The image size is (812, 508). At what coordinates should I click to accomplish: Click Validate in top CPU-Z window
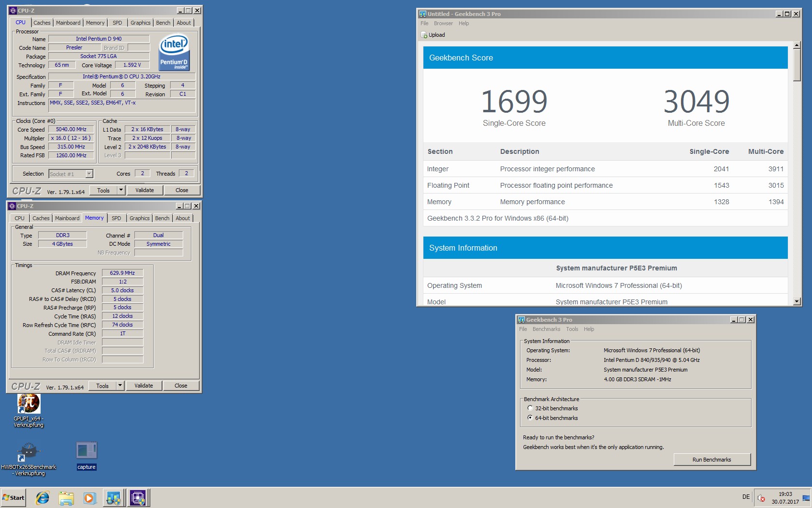[x=145, y=190]
